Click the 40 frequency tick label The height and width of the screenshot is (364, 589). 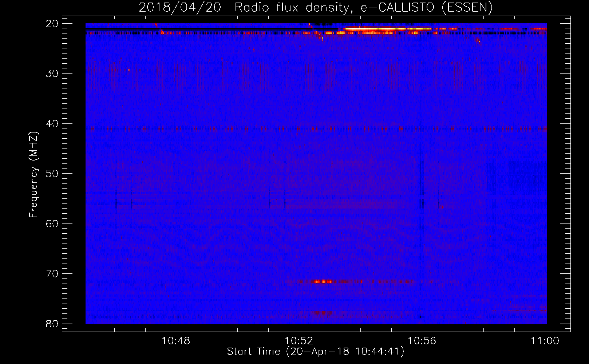(52, 124)
